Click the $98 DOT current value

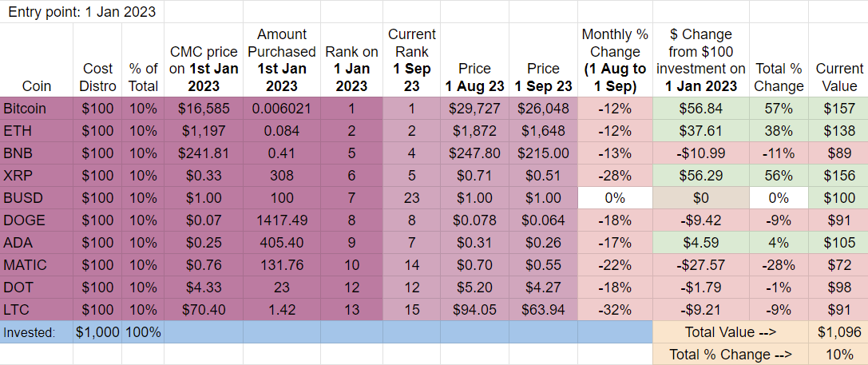tap(838, 287)
